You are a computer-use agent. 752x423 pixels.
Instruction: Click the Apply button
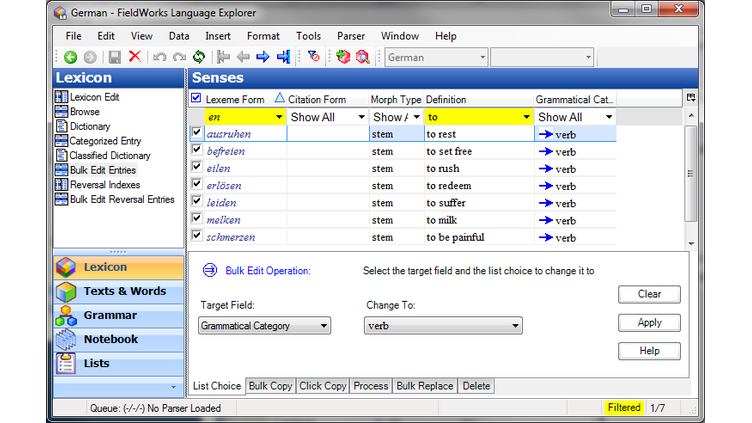pos(649,322)
